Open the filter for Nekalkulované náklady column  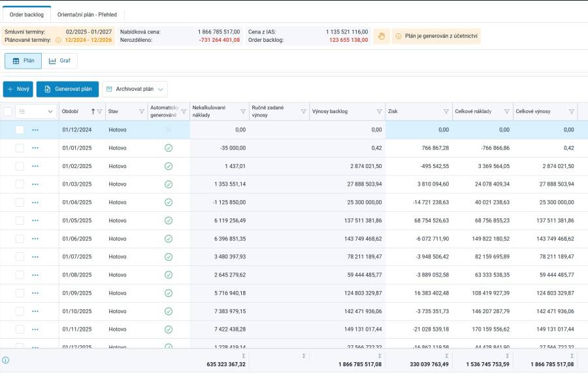[243, 111]
